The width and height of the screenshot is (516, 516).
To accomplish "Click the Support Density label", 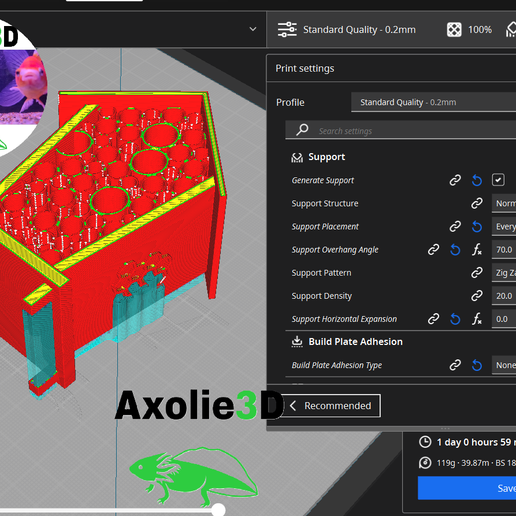I will (322, 296).
